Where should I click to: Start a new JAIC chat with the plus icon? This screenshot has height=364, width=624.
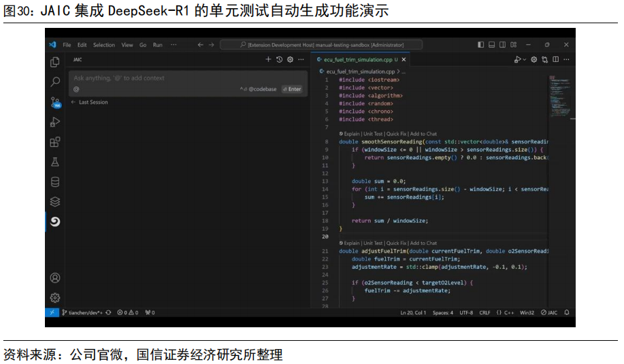click(x=268, y=60)
